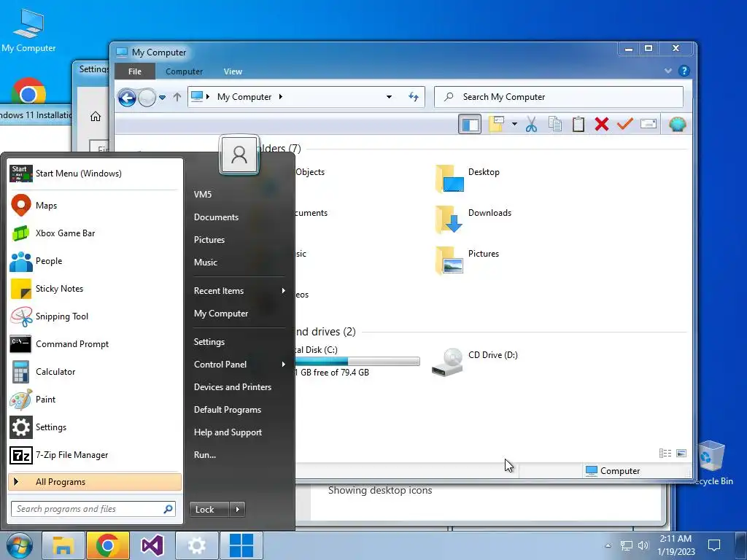This screenshot has height=560, width=747.
Task: Expand All Programs
Action: (x=95, y=482)
